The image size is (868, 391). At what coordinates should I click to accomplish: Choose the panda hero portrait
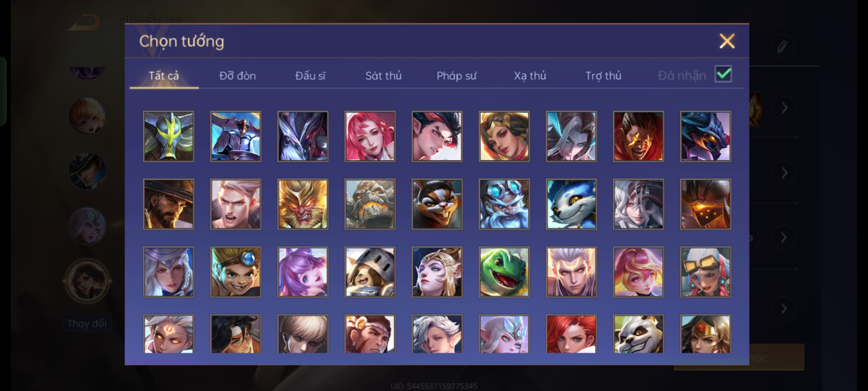pyautogui.click(x=638, y=334)
